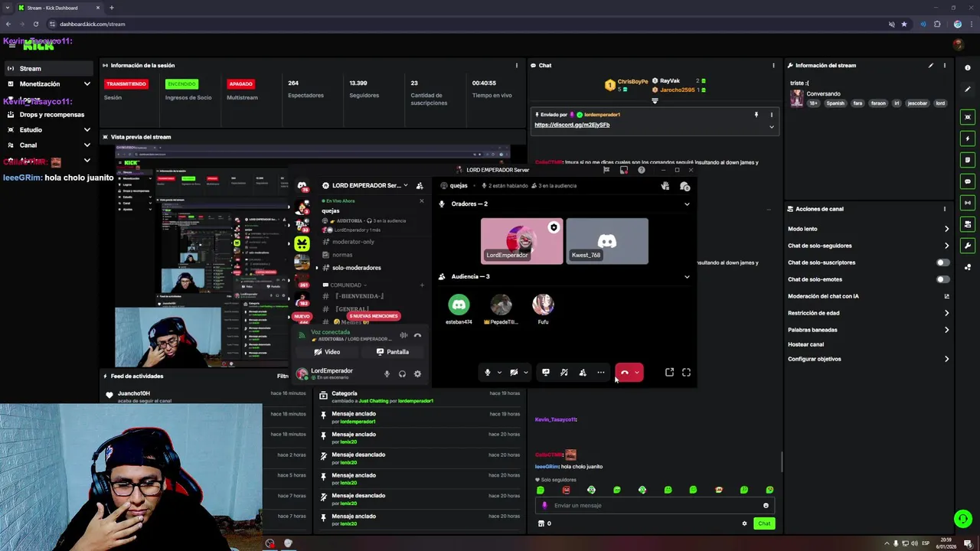The image size is (980, 551).
Task: Open Hostear canal action
Action: click(805, 345)
